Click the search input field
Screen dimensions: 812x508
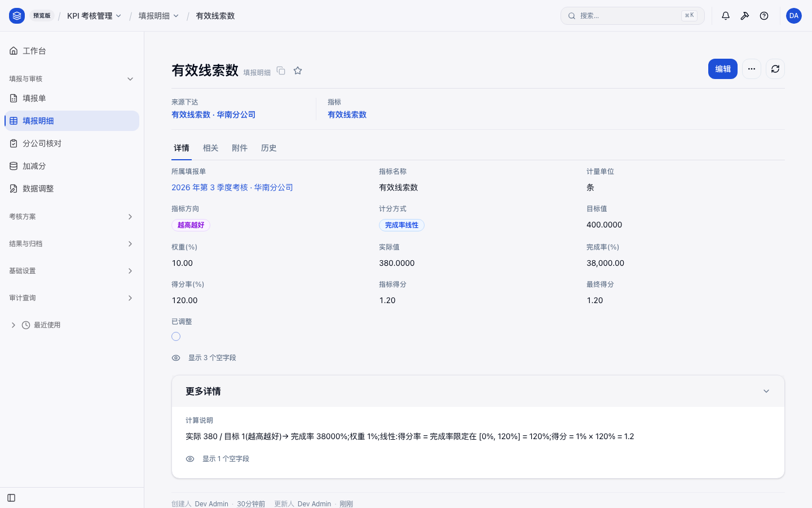(x=633, y=16)
